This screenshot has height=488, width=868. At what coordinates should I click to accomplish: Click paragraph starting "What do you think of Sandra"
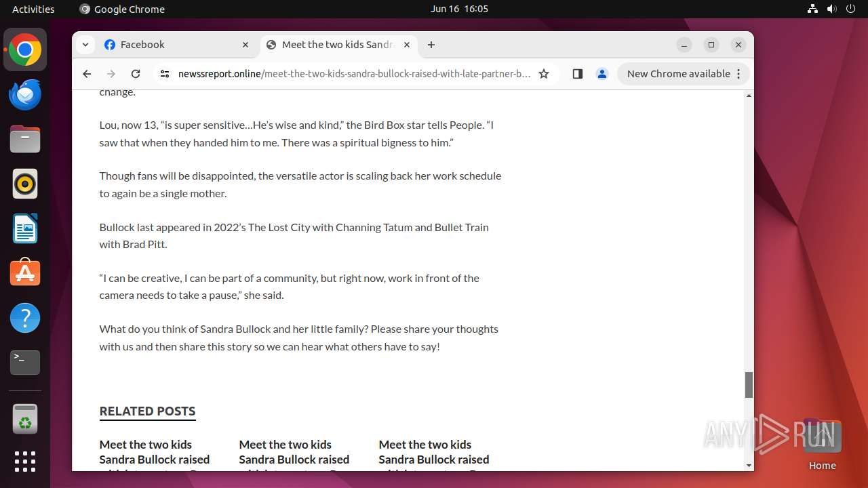299,338
